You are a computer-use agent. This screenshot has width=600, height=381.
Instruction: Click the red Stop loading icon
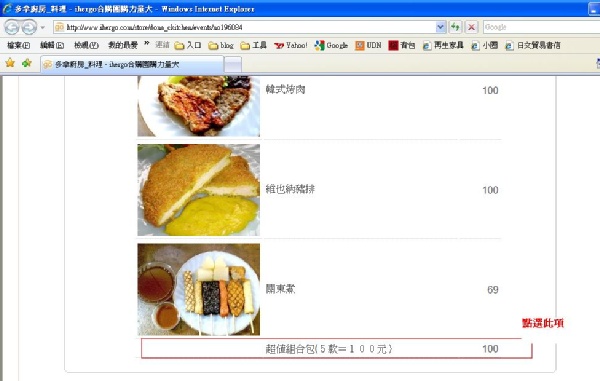[471, 27]
